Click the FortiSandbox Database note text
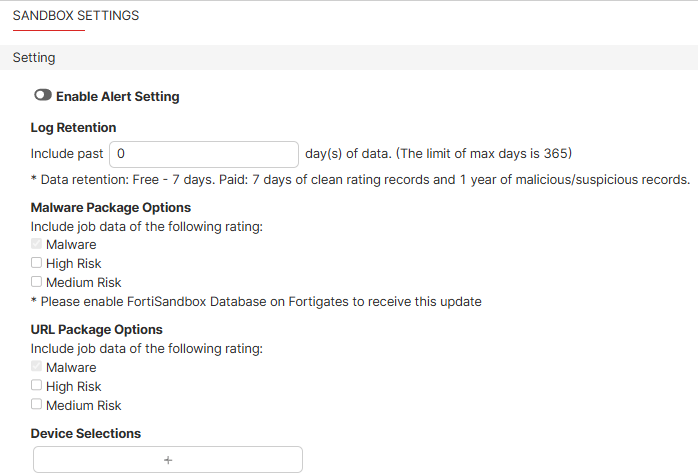The image size is (698, 475). [256, 301]
